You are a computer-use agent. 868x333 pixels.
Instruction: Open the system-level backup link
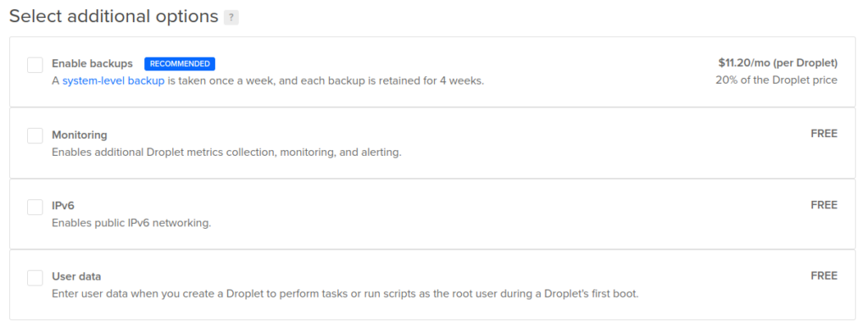pos(113,80)
